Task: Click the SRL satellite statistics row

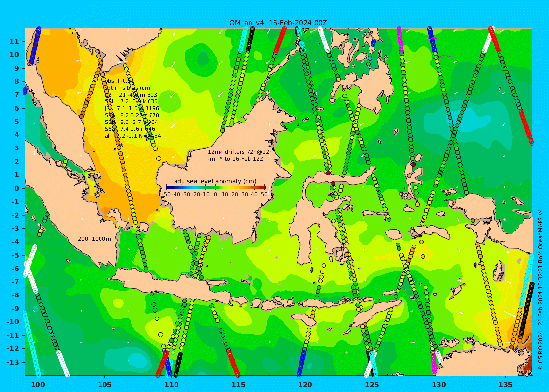Action: tap(131, 101)
